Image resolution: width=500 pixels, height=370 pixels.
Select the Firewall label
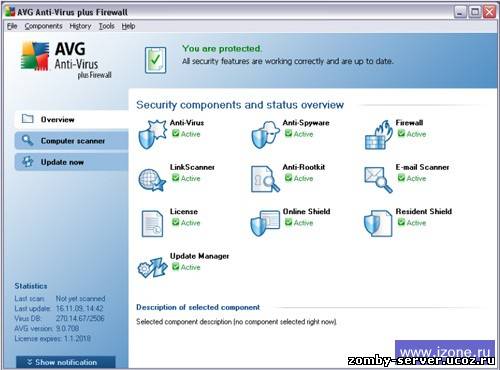(x=409, y=123)
